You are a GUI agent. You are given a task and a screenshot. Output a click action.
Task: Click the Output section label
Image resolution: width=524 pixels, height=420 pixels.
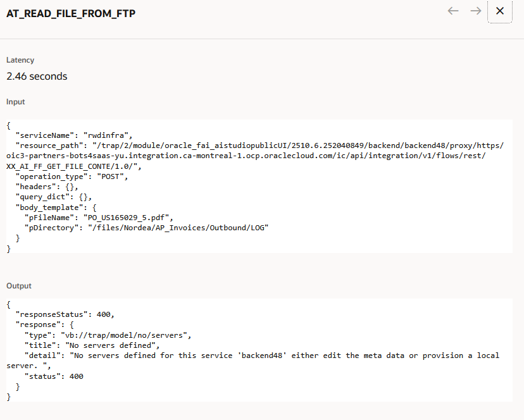(19, 286)
